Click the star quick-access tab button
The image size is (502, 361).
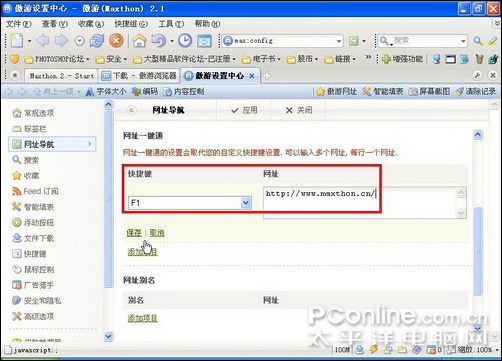(x=15, y=75)
